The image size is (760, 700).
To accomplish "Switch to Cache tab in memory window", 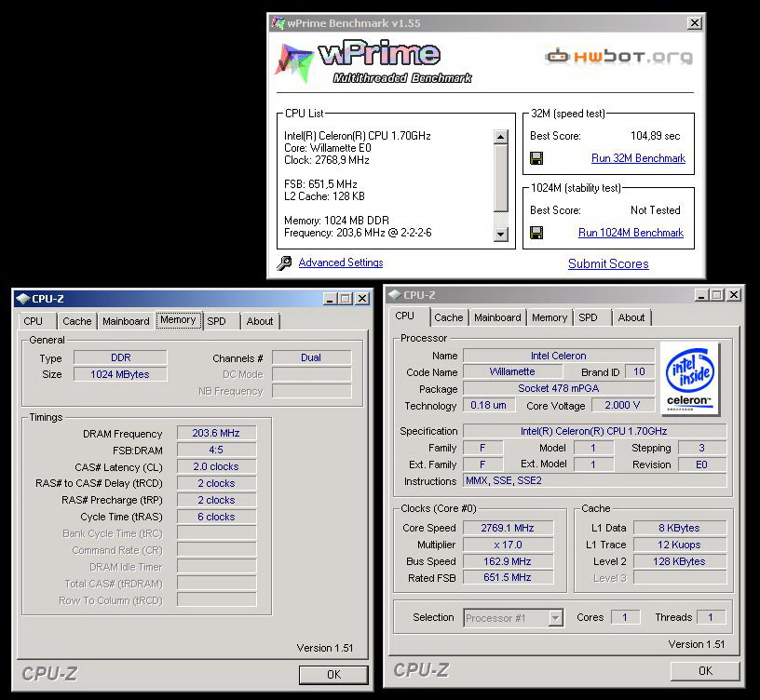I will (x=77, y=321).
